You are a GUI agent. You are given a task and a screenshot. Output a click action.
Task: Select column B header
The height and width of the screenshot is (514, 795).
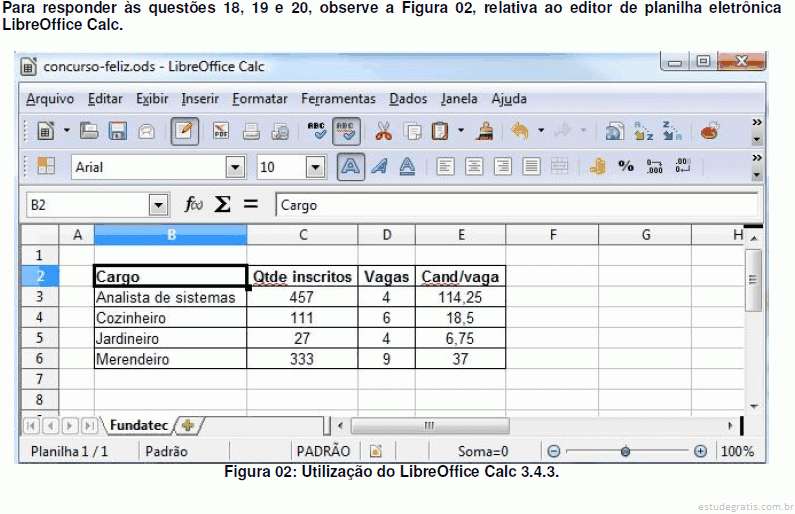pos(170,235)
